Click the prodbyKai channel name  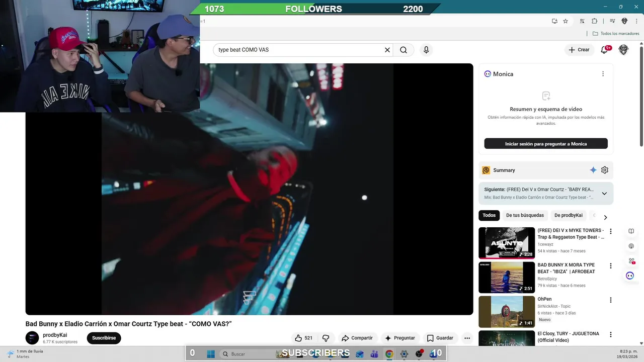pos(55,335)
